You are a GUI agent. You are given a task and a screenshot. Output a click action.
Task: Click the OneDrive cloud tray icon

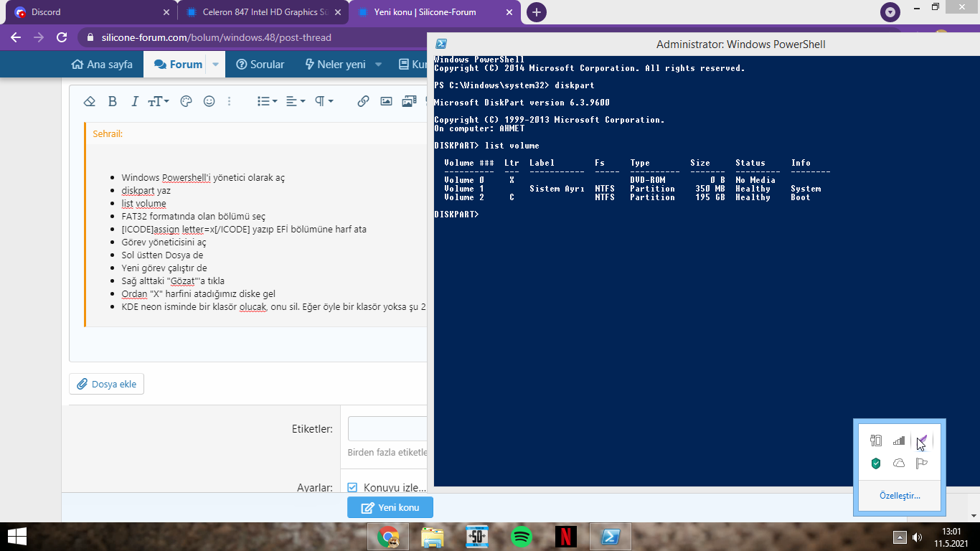[899, 463]
